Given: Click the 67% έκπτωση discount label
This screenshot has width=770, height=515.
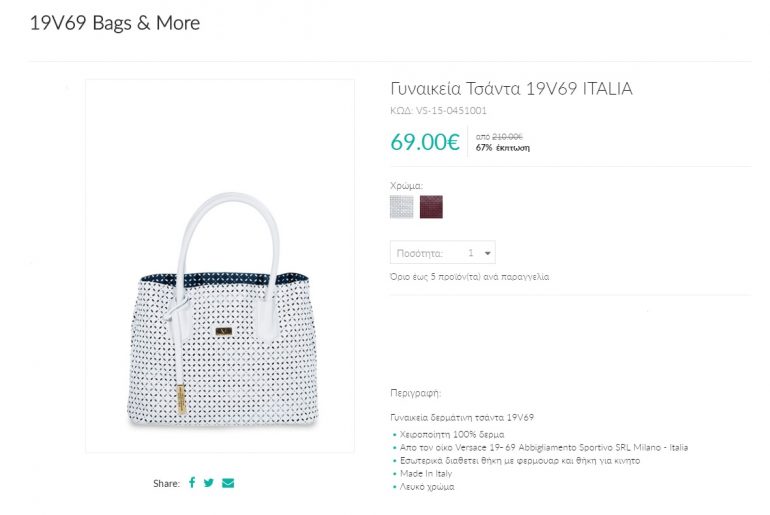Looking at the screenshot, I should (x=503, y=148).
